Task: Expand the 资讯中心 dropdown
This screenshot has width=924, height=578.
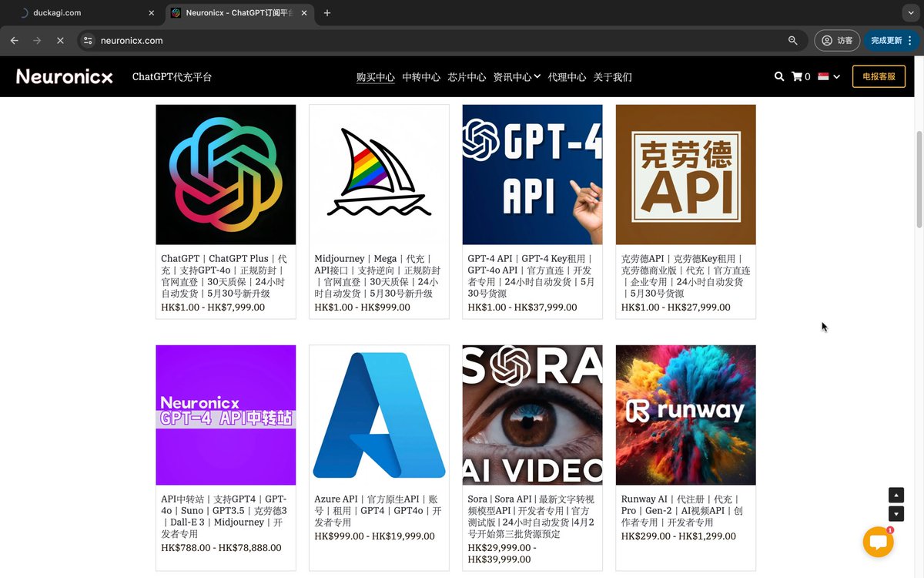Action: click(516, 76)
